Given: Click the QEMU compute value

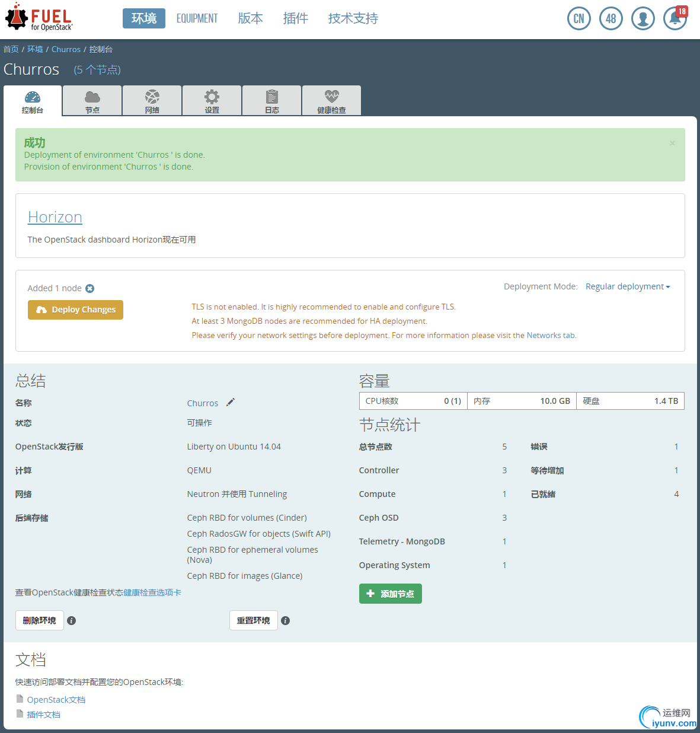Looking at the screenshot, I should point(199,470).
